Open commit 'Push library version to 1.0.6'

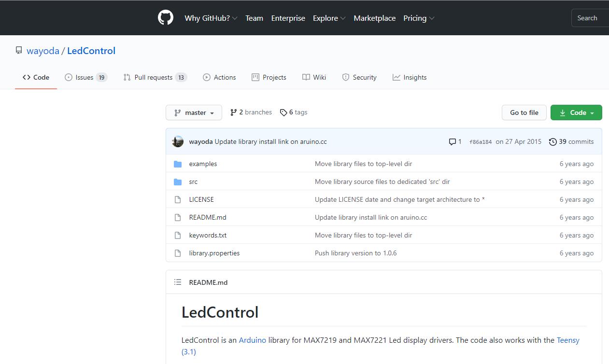pos(356,253)
